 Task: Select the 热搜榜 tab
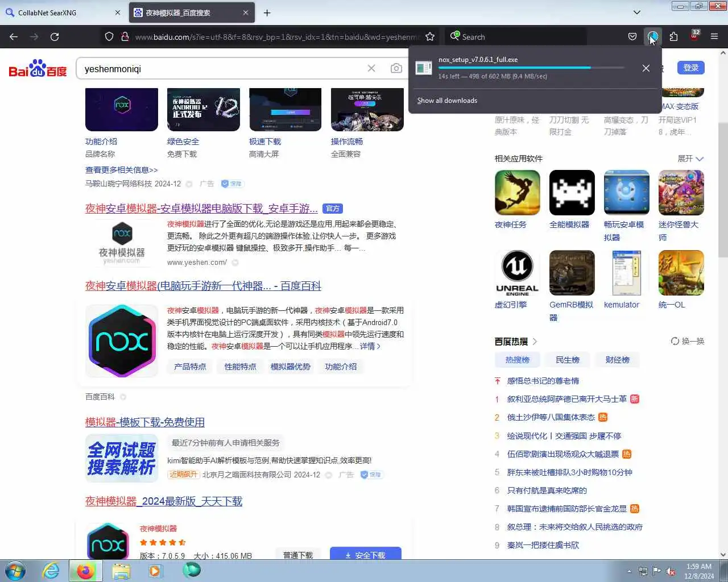click(x=518, y=360)
